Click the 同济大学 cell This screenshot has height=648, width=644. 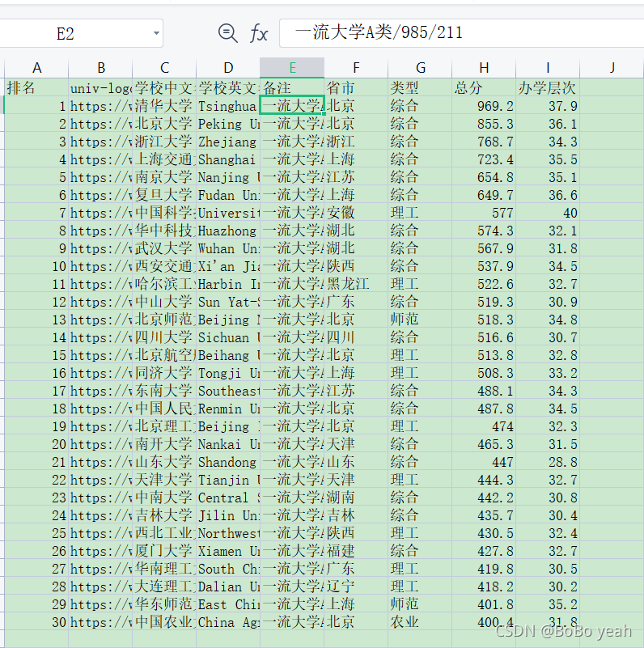[164, 373]
